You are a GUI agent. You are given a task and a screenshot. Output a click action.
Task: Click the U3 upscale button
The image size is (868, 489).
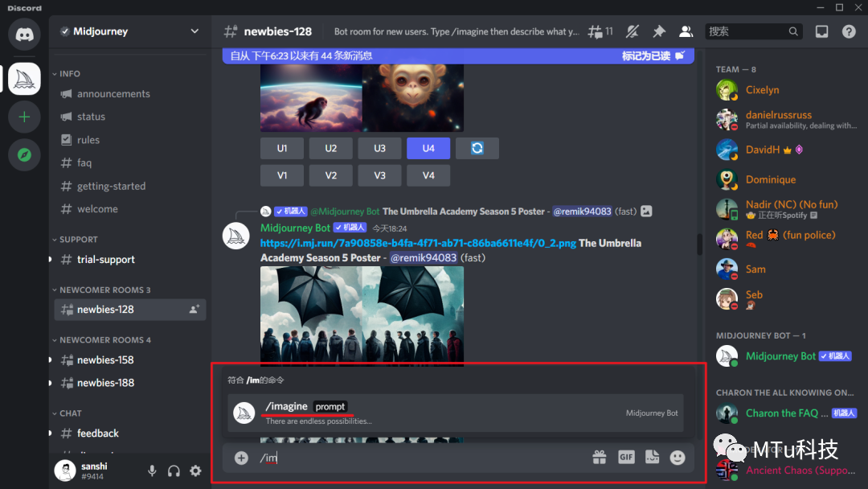[x=379, y=149]
